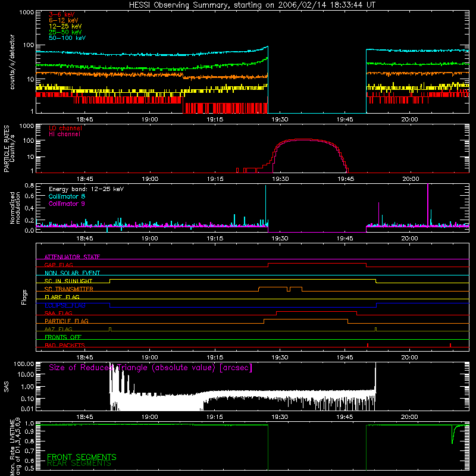Click the 'Energy band: 12-25 keV' label
Image resolution: width=476 pixels, height=476 pixels.
click(86, 189)
